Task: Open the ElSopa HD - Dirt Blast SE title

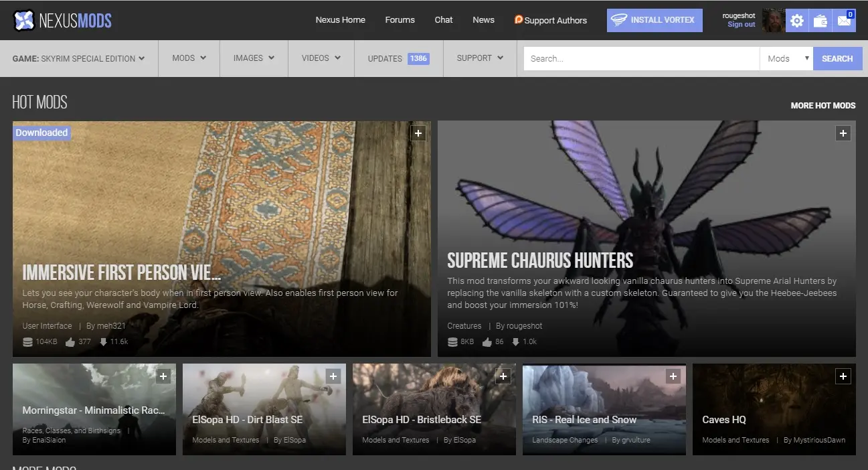Action: 248,420
